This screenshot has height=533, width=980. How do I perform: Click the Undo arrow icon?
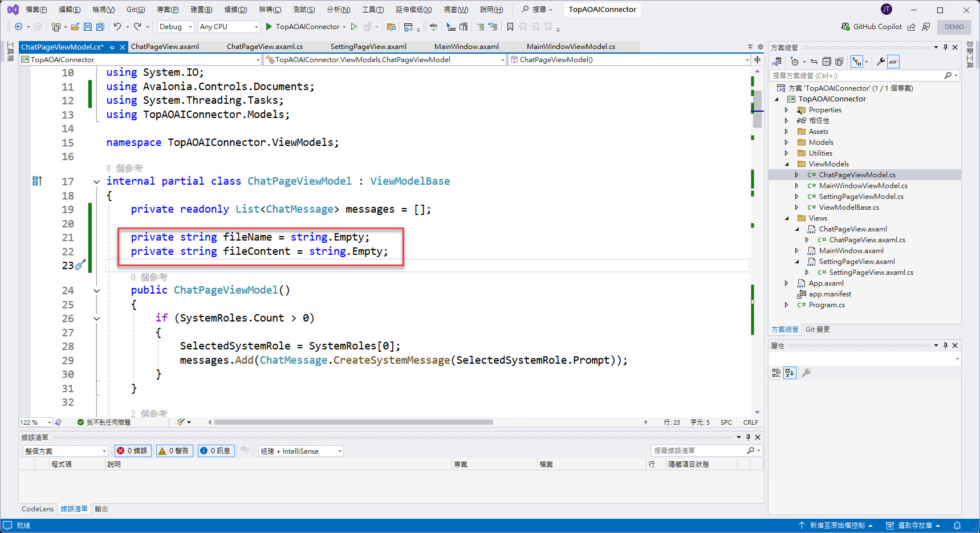click(117, 26)
